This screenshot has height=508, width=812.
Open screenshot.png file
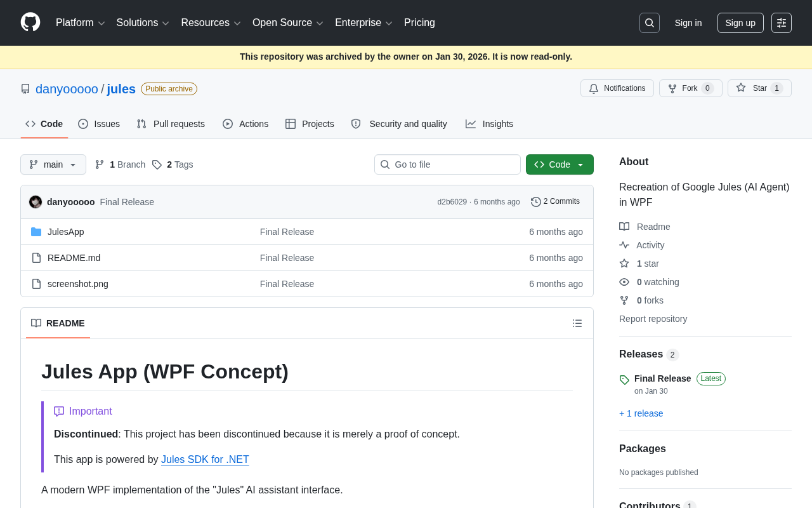coord(78,284)
